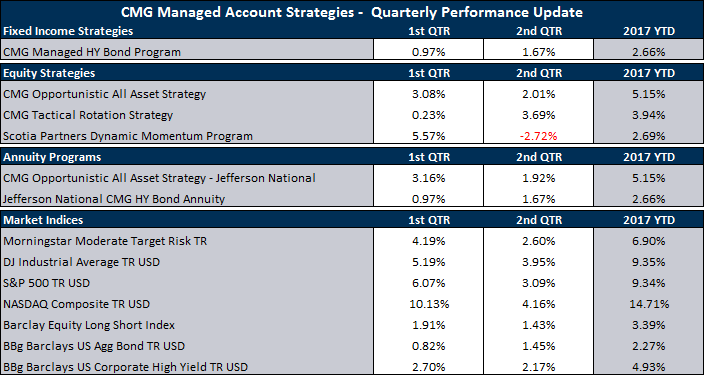Click CMG Managed HY Bond Program row label
The image size is (705, 376).
[x=92, y=52]
